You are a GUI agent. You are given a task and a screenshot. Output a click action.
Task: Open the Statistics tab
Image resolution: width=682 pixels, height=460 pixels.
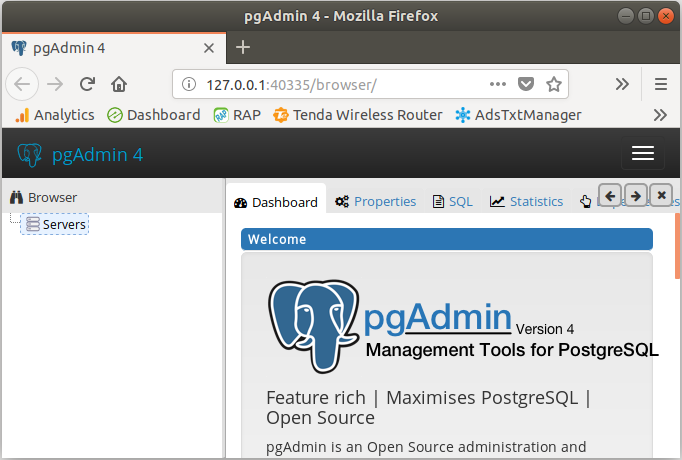pos(526,201)
